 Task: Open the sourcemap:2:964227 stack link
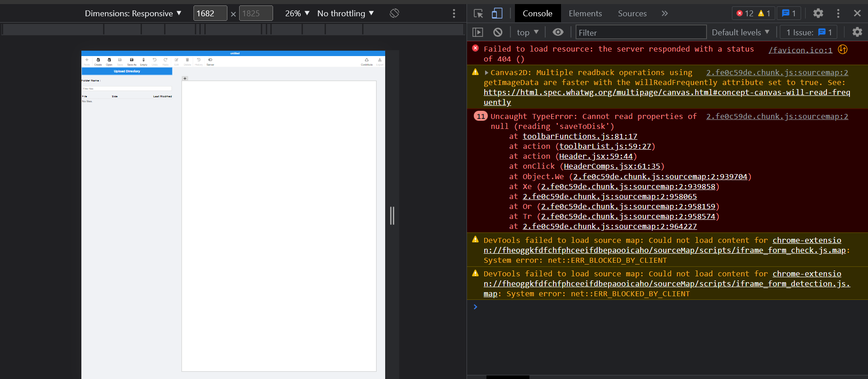(x=610, y=226)
